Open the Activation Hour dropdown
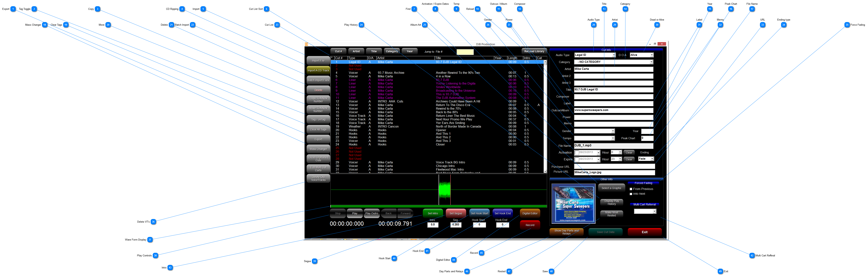 pyautogui.click(x=620, y=152)
